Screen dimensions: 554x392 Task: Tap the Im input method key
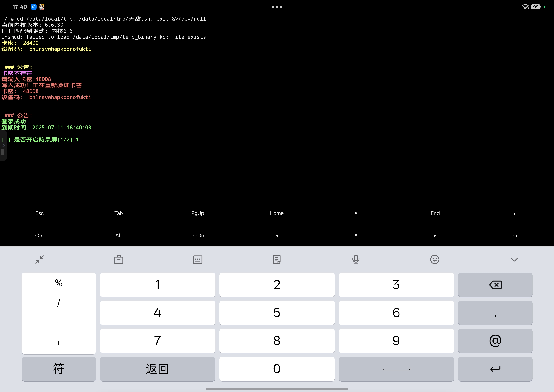[514, 236]
